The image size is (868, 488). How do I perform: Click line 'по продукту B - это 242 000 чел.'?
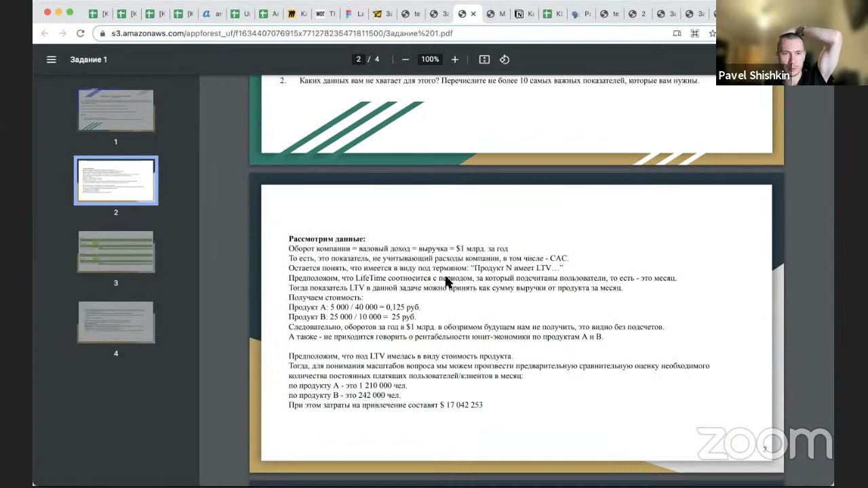pyautogui.click(x=344, y=395)
